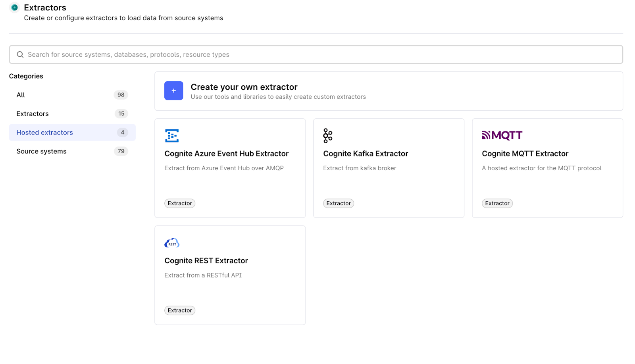Open Cognite Azure Event Hub Extractor title
635x364 pixels.
coord(227,154)
